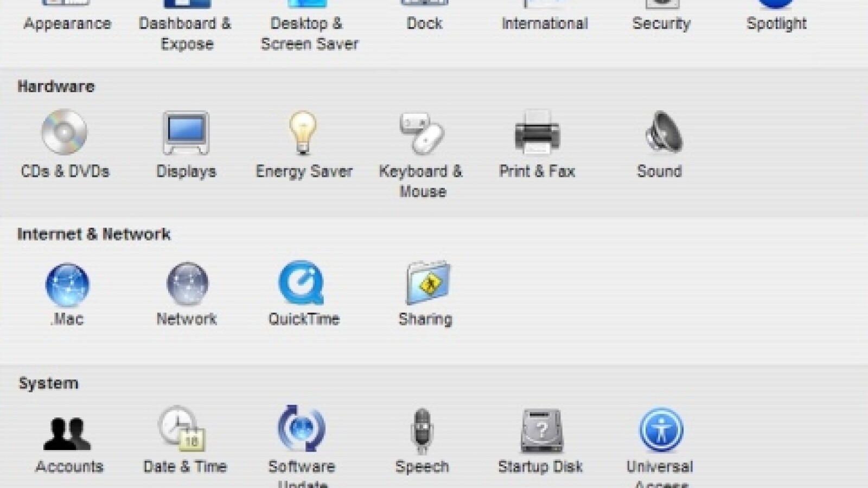Open Sound preferences speaker icon
This screenshot has height=488, width=868.
663,133
